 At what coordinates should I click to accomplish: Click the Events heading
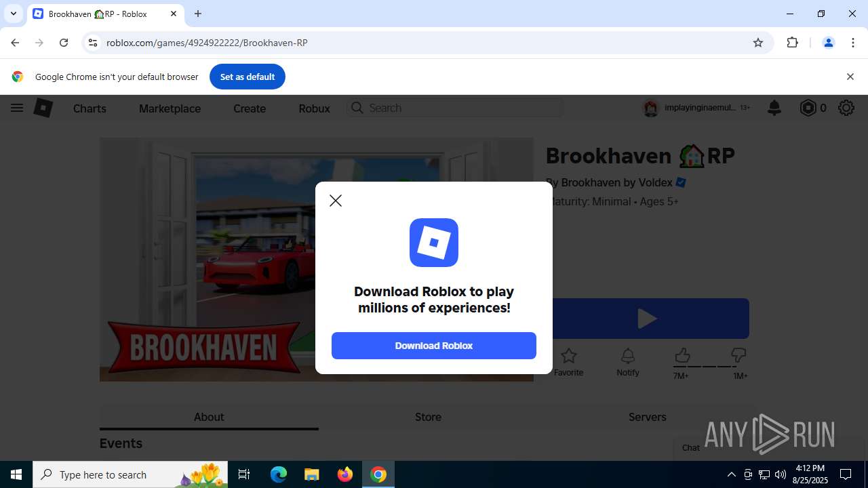(x=121, y=443)
